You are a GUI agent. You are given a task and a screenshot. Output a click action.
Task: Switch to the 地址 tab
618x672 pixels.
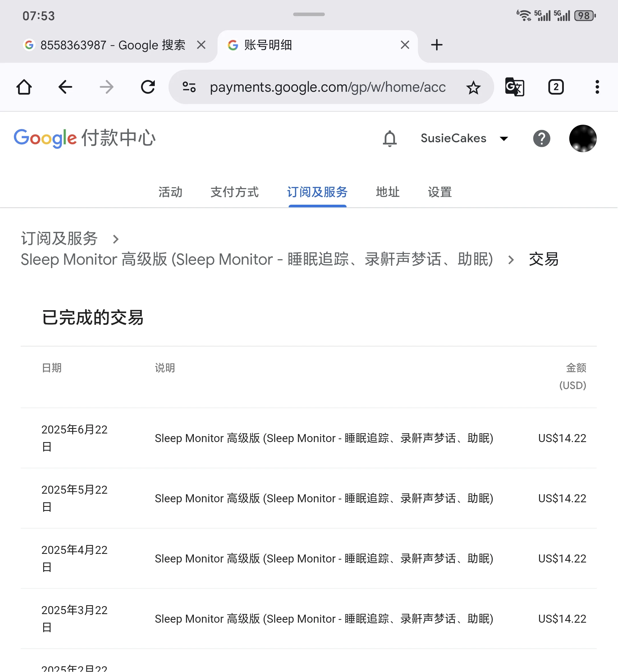[388, 192]
